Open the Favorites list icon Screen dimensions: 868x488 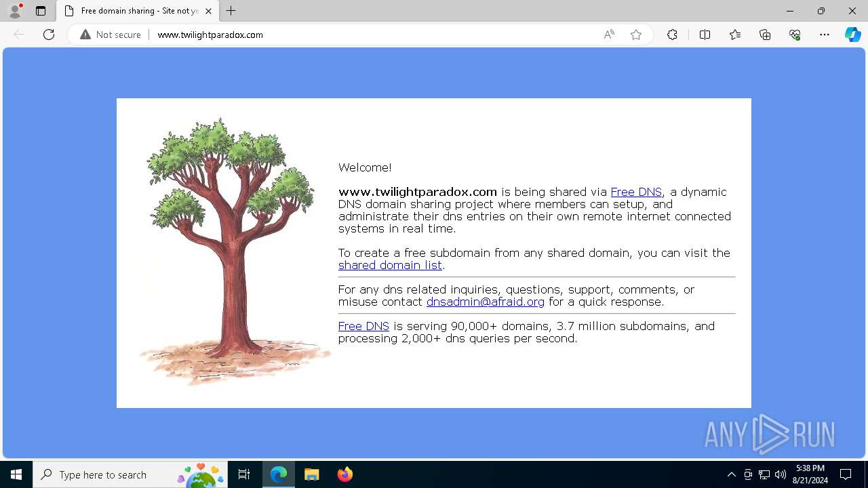pos(735,35)
